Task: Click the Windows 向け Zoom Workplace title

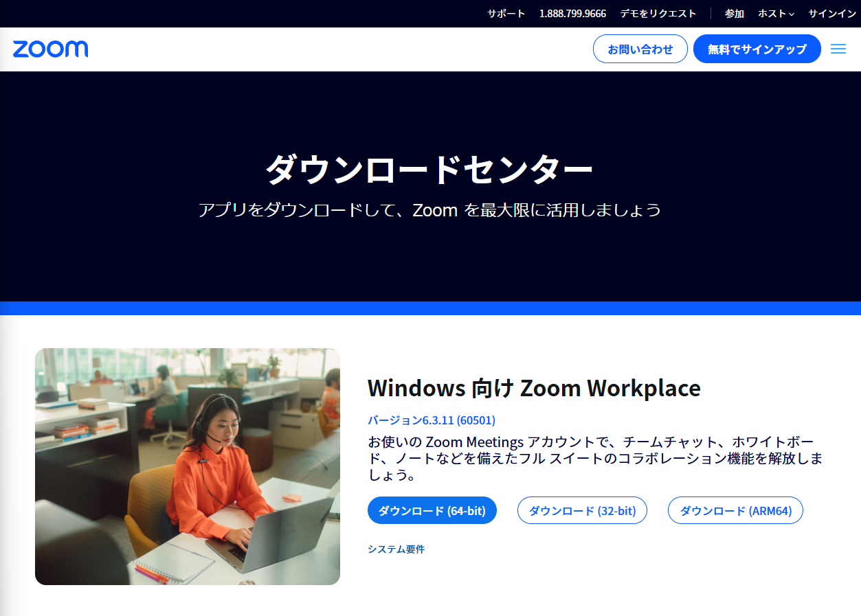Action: (x=534, y=389)
